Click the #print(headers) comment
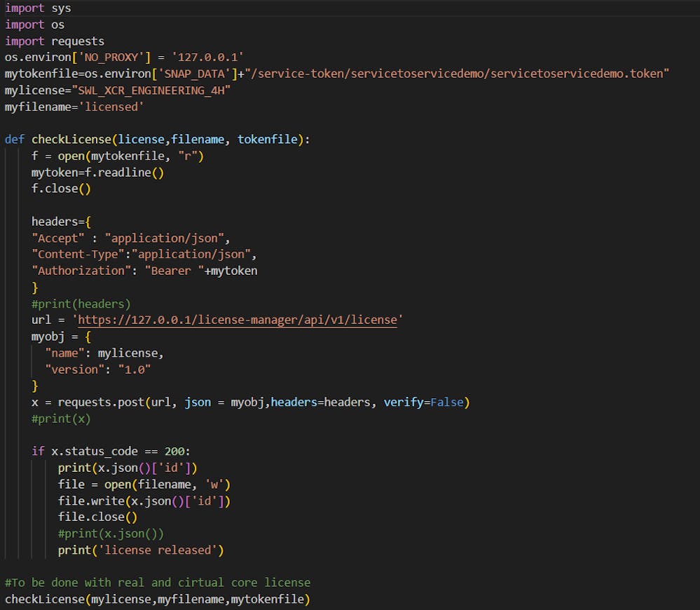 [81, 304]
